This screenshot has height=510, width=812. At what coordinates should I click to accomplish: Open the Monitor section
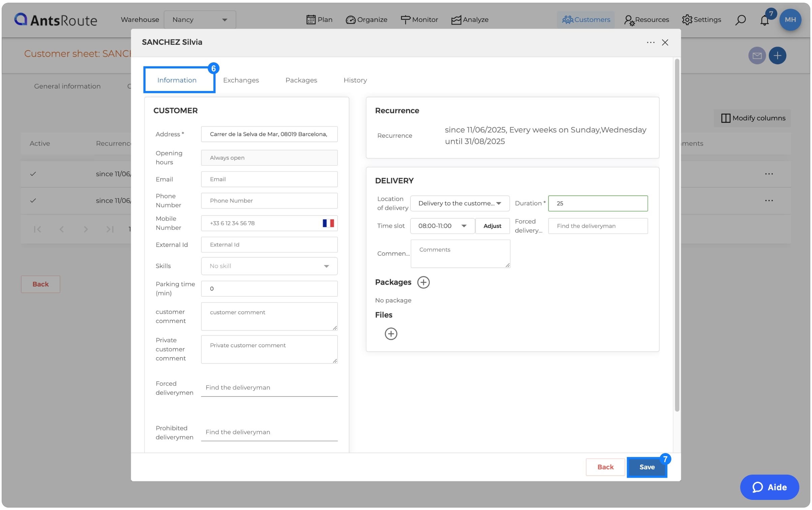[419, 20]
